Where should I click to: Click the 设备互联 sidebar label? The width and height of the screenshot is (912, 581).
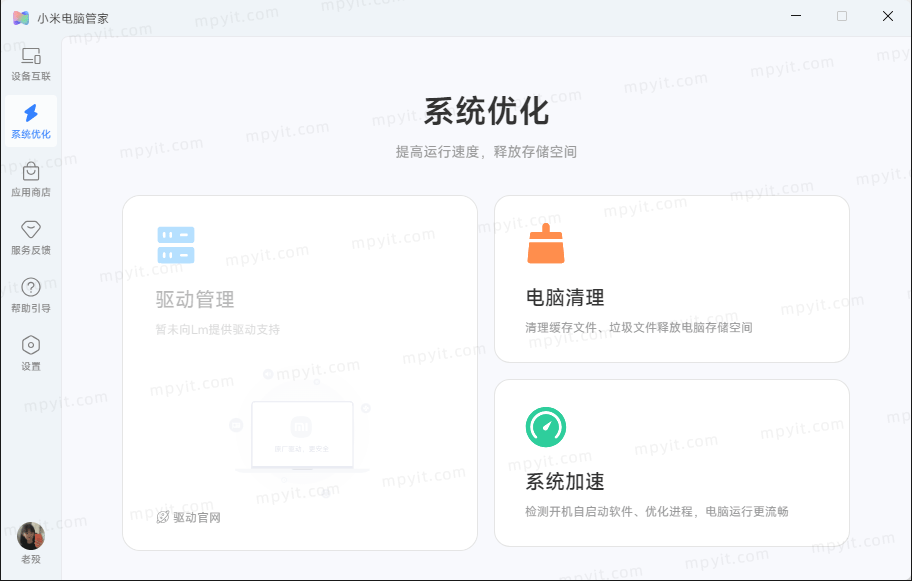[x=31, y=76]
